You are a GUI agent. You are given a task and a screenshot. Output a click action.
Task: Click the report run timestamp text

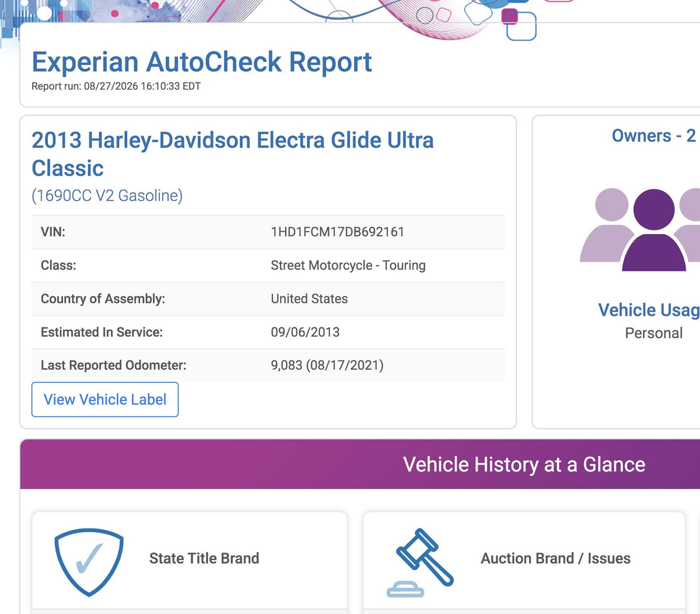tap(116, 86)
